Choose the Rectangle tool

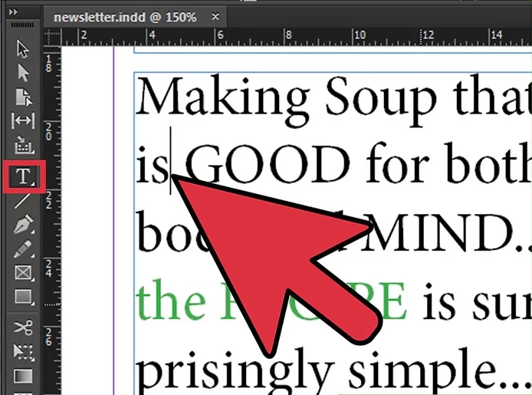(x=24, y=298)
